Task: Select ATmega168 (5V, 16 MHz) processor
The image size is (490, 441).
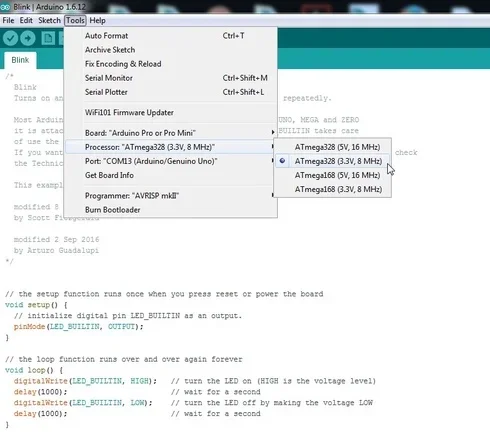Action: click(332, 175)
